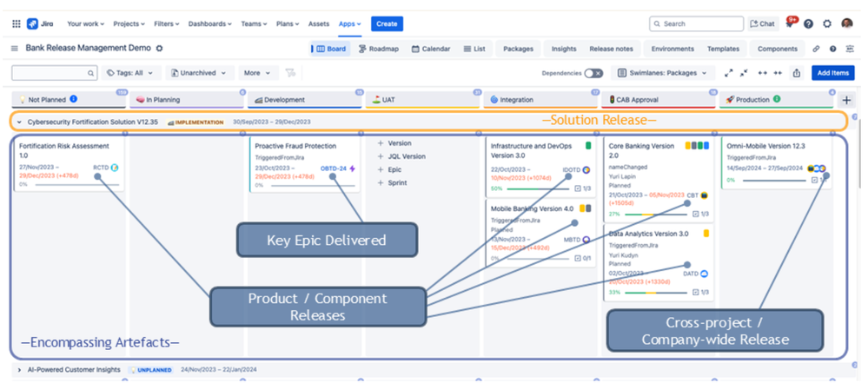Viewport: 868px width, 383px height.
Task: Open the More dropdown
Action: tap(258, 73)
